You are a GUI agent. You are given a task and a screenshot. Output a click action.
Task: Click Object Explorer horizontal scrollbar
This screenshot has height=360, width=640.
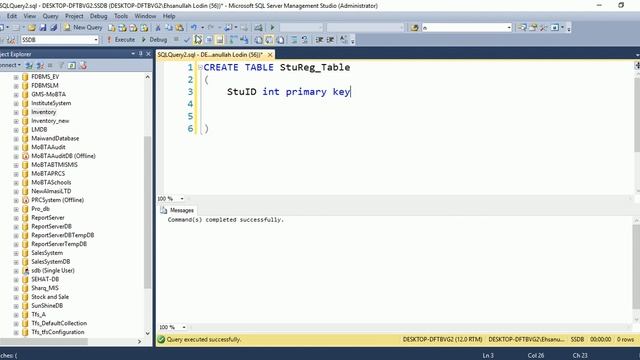click(x=44, y=342)
